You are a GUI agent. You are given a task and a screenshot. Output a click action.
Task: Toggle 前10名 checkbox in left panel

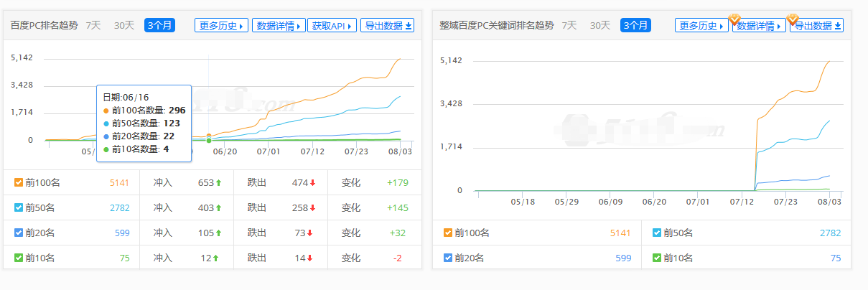pyautogui.click(x=19, y=258)
